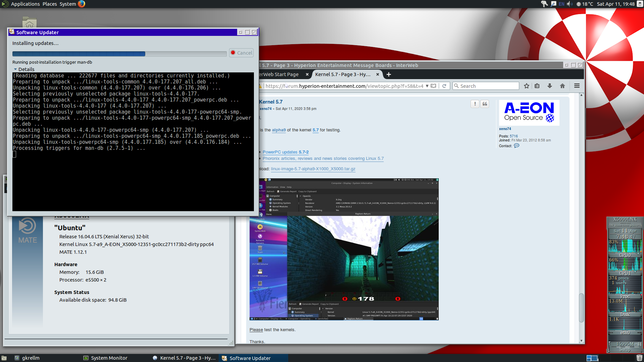Switch to Kernel 5.7 browser in taskbar
This screenshot has height=362, width=644.
pyautogui.click(x=184, y=358)
